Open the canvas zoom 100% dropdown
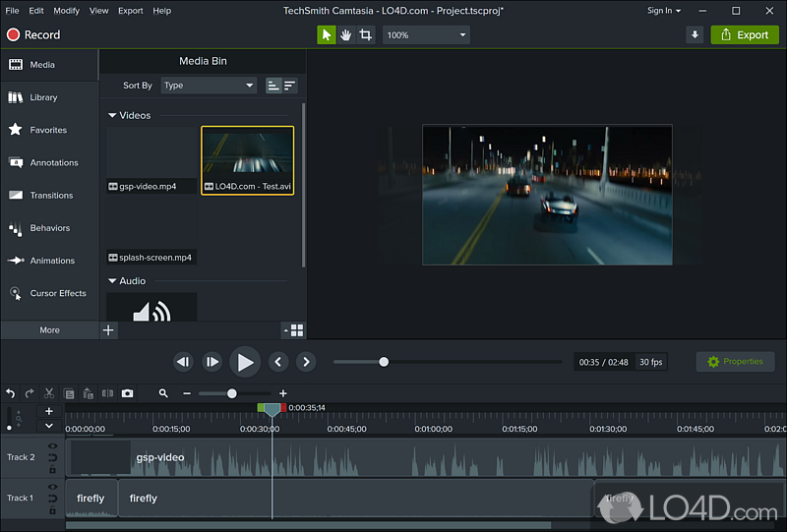787x532 pixels. [x=426, y=35]
